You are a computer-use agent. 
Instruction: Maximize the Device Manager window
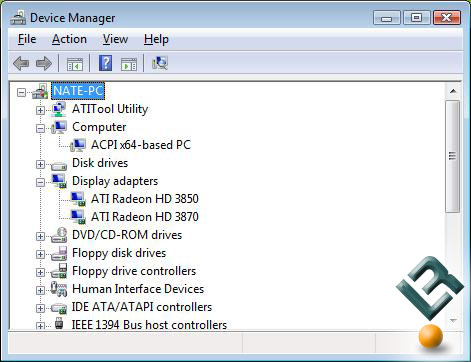416,18
